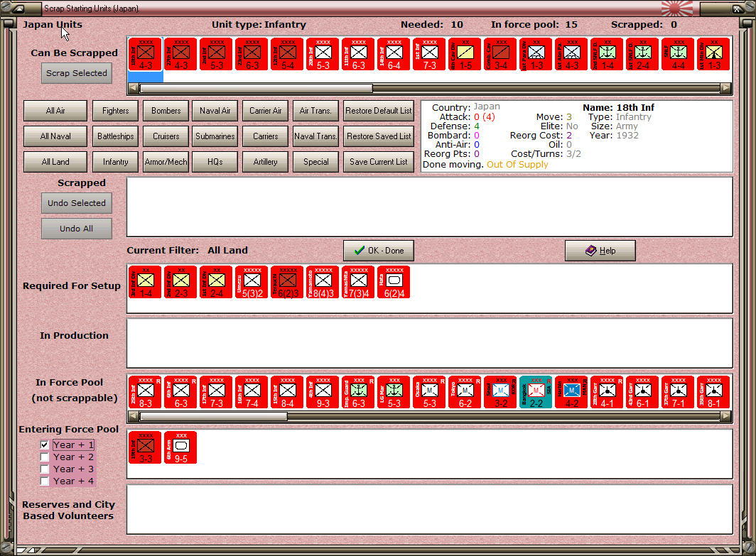
Task: Tick the Year + 4 checkbox
Action: point(44,481)
